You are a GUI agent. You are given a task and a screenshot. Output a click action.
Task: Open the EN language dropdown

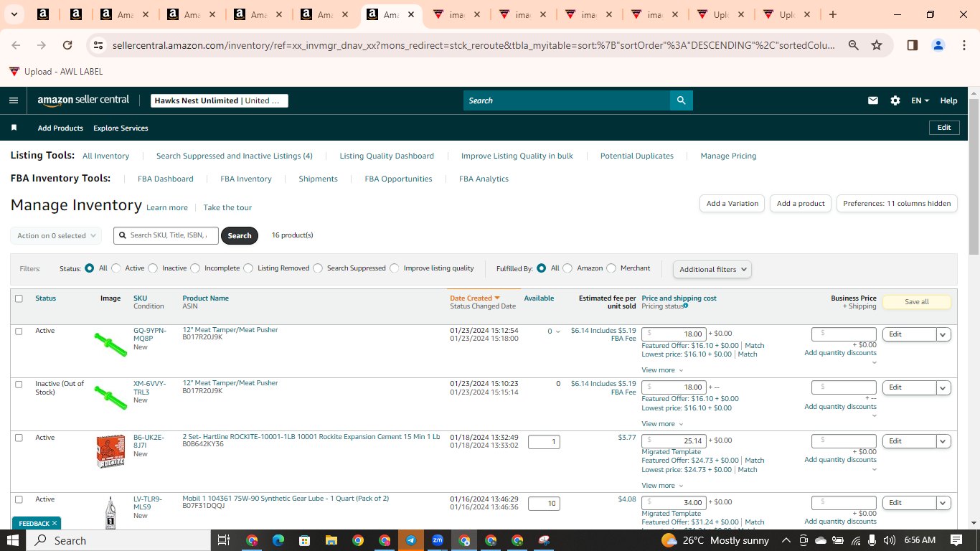click(x=920, y=100)
